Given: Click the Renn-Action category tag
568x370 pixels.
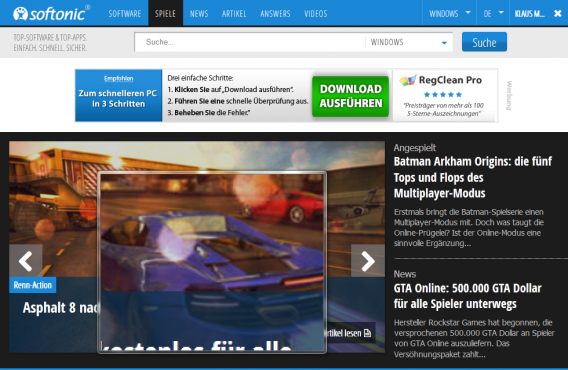Looking at the screenshot, I should coord(33,285).
